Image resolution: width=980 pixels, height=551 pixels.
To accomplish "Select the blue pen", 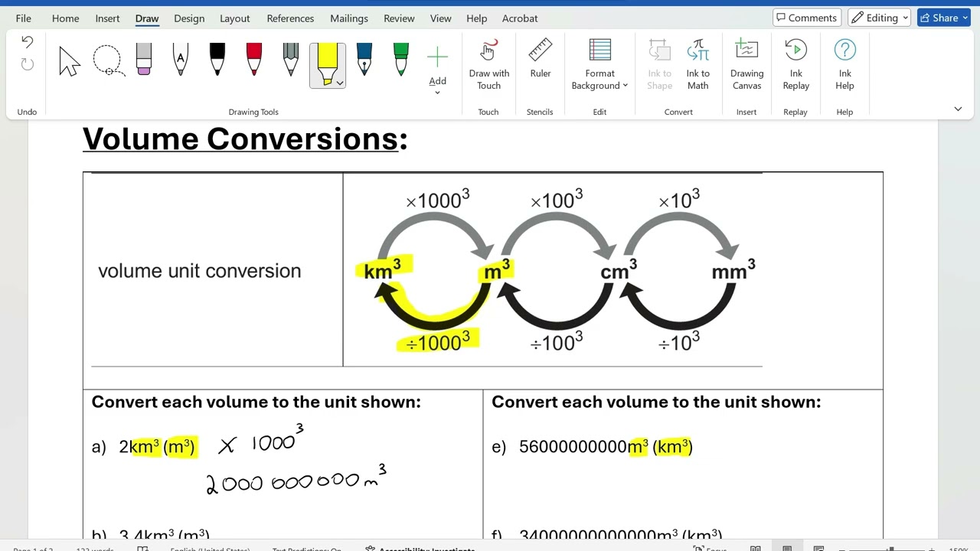I will tap(364, 60).
